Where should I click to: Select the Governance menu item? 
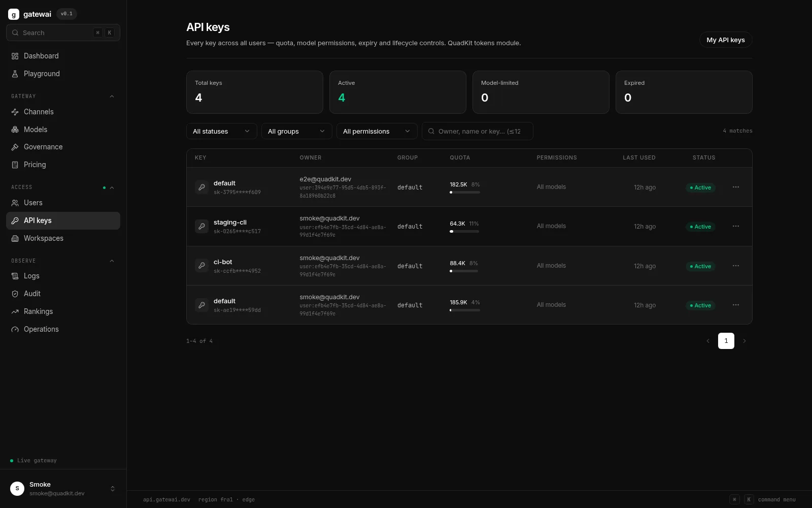[63, 147]
